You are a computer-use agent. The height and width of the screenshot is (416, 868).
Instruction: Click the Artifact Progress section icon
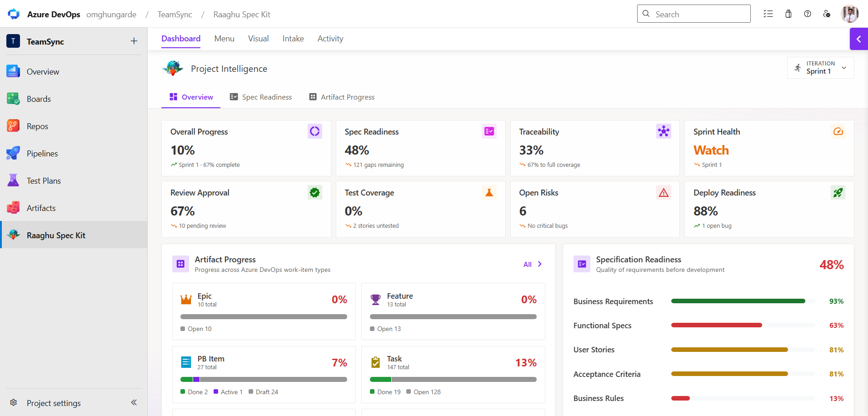pyautogui.click(x=180, y=264)
